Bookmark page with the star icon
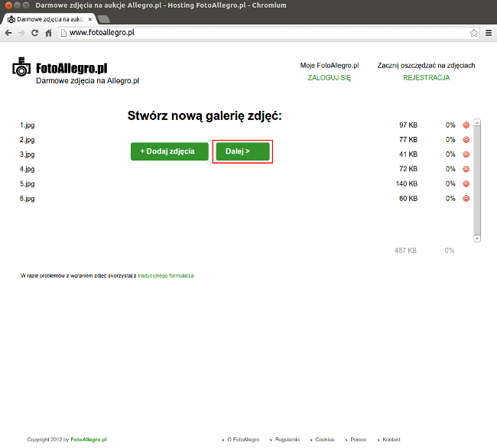This screenshot has height=448, width=497. (474, 33)
